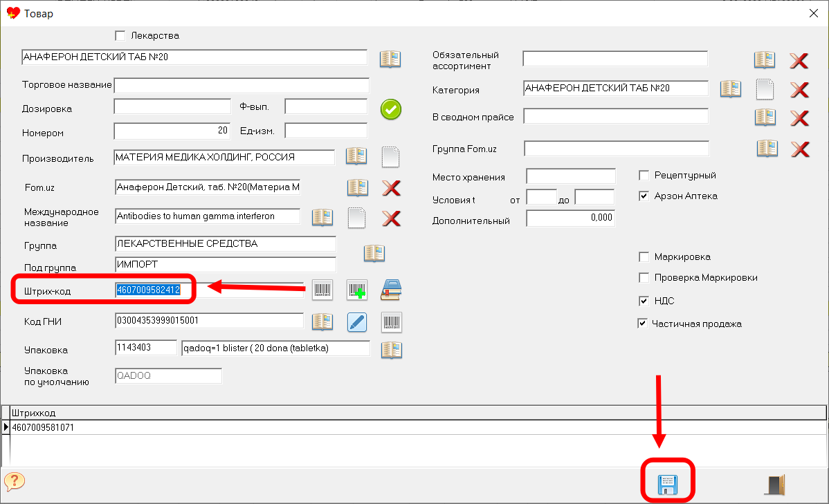The image size is (829, 504).
Task: Click Код ГНИ field 03004353999015001
Action: pyautogui.click(x=210, y=321)
